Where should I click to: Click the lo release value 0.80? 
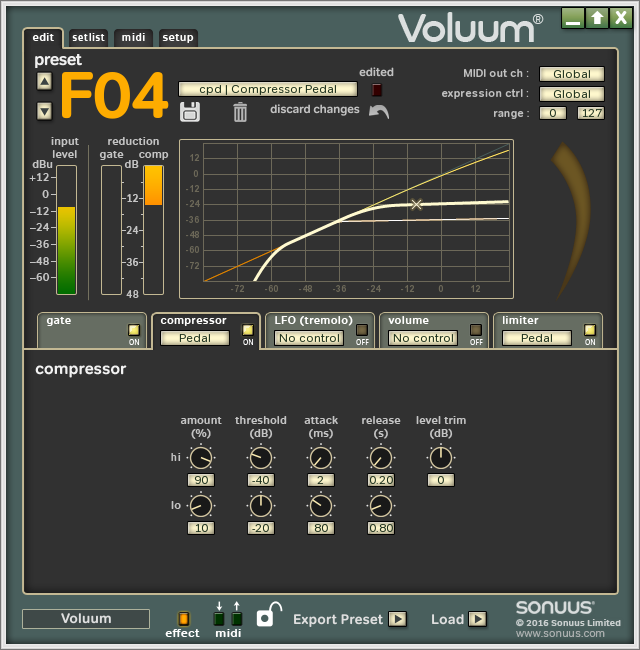[381, 528]
